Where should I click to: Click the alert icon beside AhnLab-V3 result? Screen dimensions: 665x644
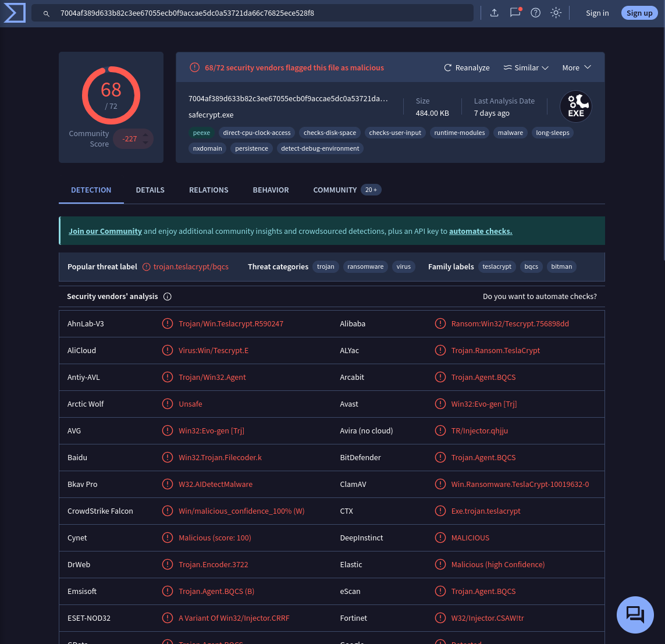pyautogui.click(x=168, y=323)
